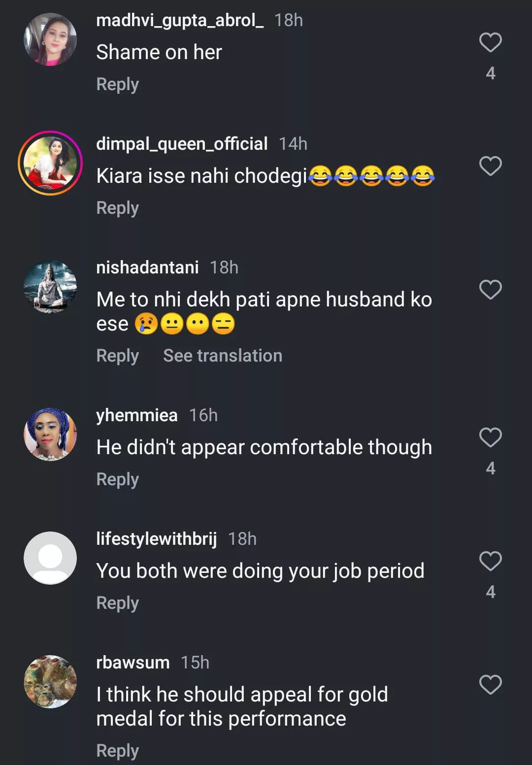Image resolution: width=532 pixels, height=765 pixels.
Task: Tap the heart icon on rbawsum's comment
Action: (x=490, y=685)
